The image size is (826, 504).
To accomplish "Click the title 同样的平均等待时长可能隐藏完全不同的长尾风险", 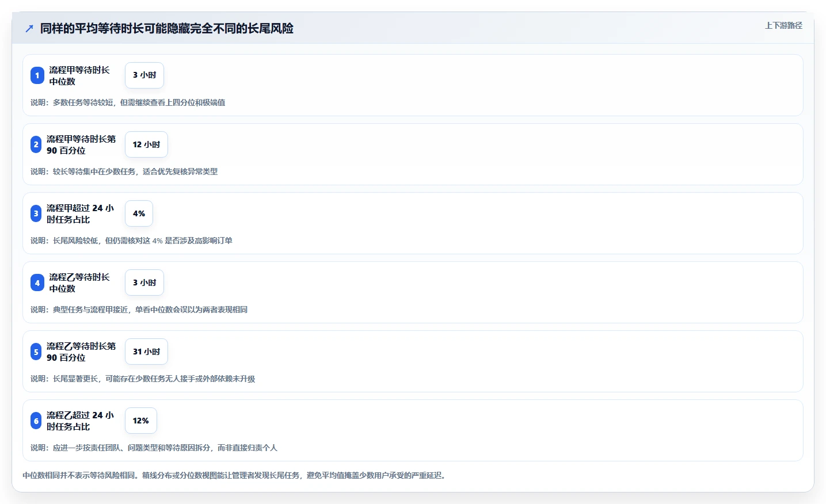I will [x=167, y=28].
